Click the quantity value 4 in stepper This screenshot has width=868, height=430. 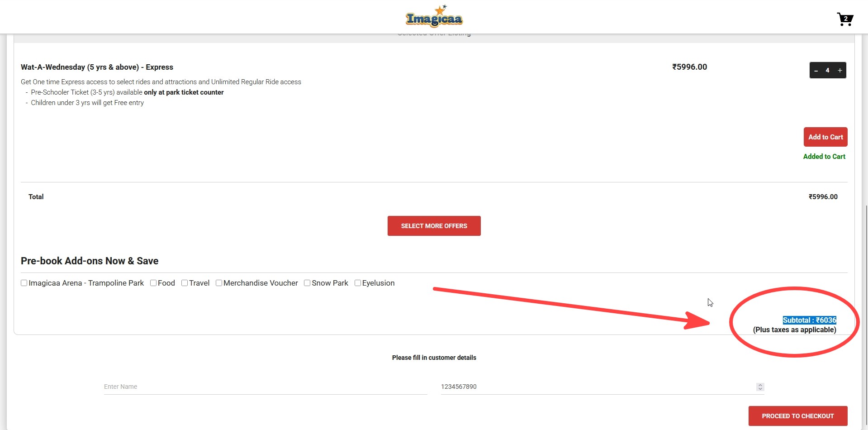tap(828, 71)
